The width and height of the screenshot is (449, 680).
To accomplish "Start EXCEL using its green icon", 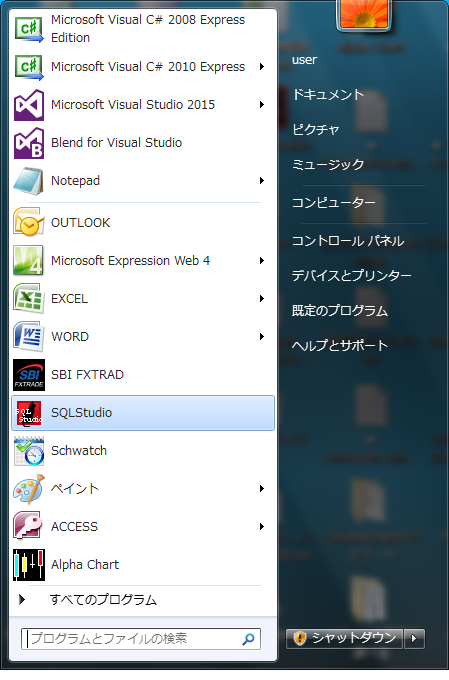I will click(x=29, y=298).
